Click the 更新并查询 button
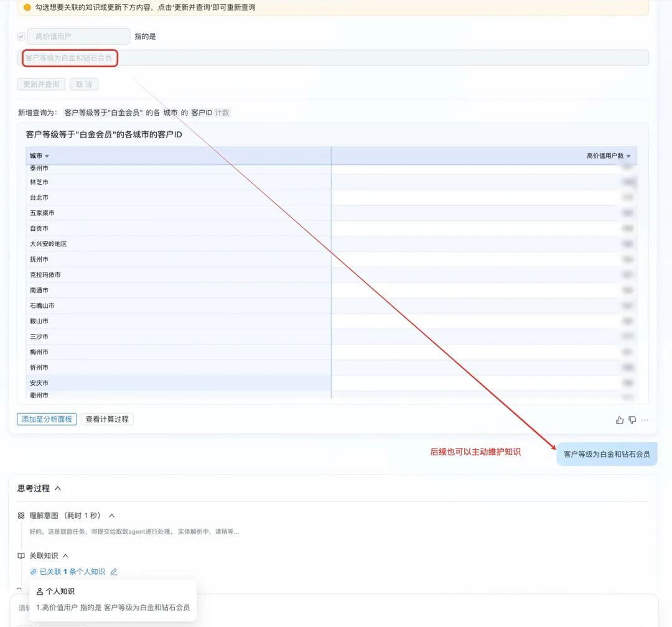 [41, 85]
